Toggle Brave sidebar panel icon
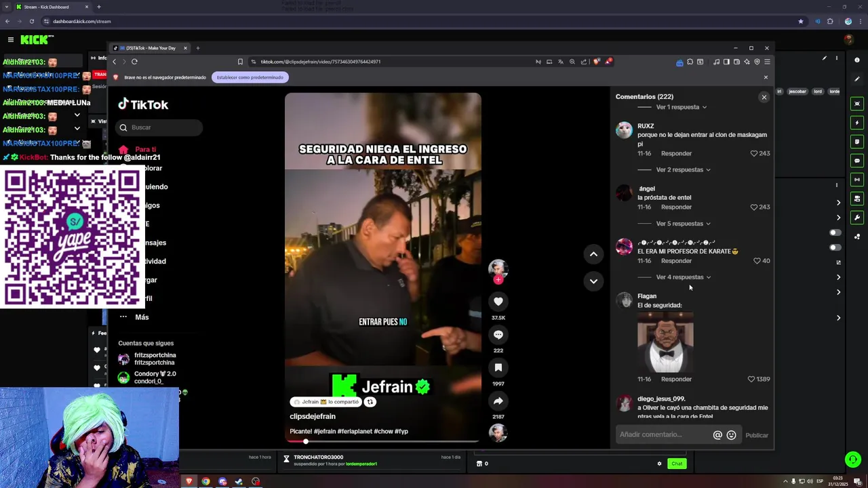The height and width of the screenshot is (488, 868). click(726, 62)
